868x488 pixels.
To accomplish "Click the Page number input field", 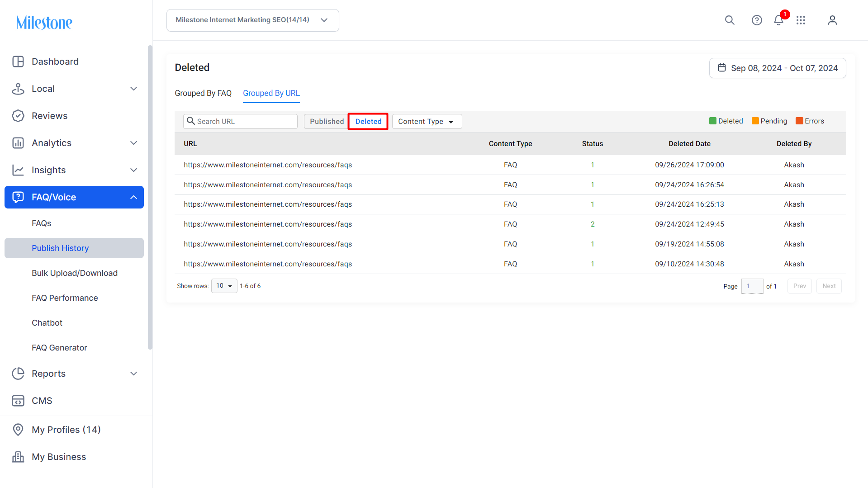I will pyautogui.click(x=752, y=286).
